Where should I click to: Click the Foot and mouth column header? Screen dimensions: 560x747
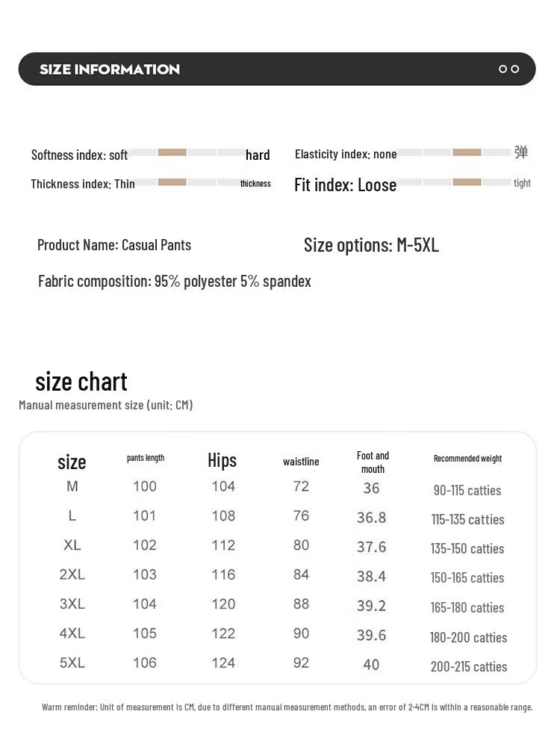(373, 462)
